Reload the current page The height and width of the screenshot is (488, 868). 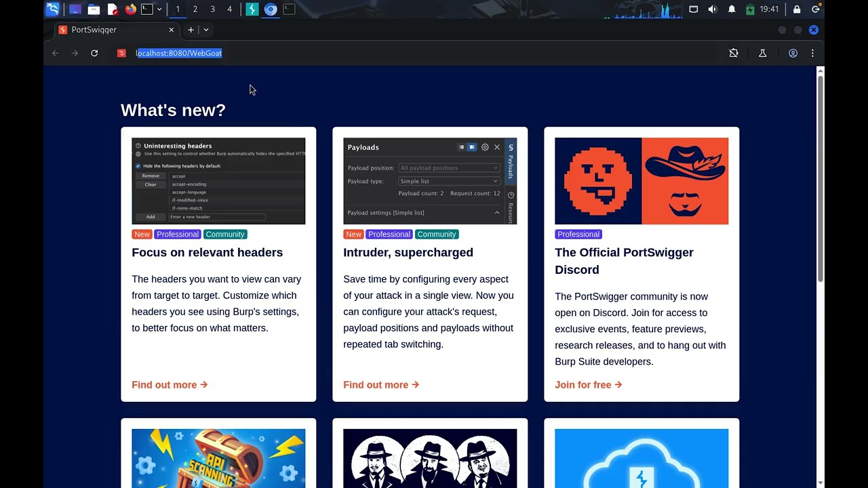click(x=94, y=53)
